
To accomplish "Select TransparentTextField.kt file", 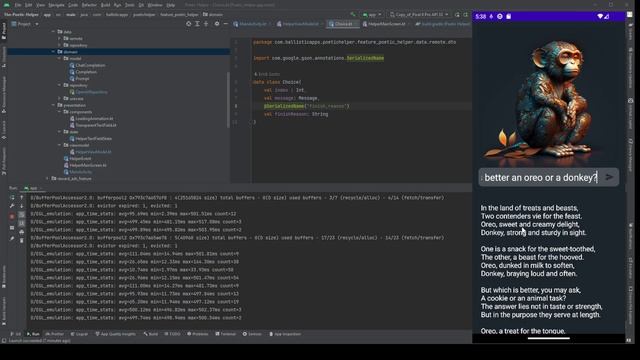I will coord(93,125).
